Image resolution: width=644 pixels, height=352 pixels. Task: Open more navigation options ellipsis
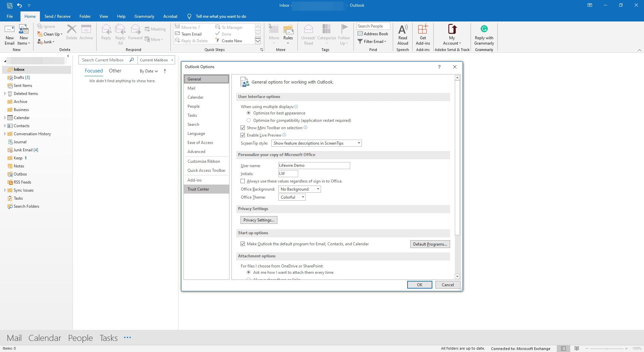click(127, 338)
